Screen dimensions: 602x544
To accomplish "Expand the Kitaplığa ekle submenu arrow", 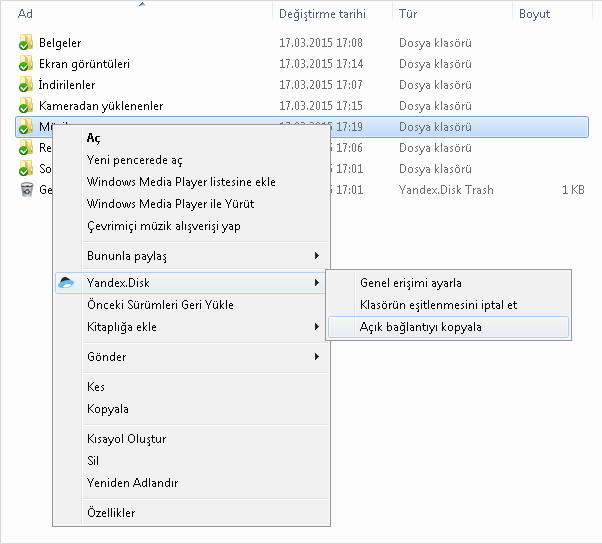I will (x=317, y=327).
